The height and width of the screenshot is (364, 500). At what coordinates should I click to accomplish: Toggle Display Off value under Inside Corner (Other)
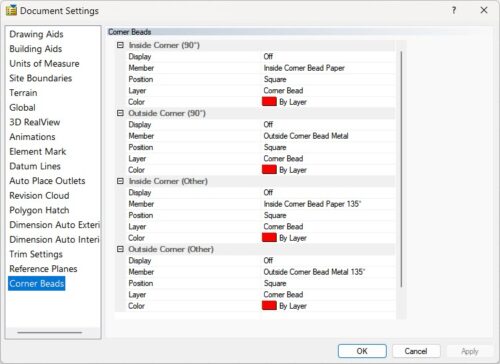point(268,192)
